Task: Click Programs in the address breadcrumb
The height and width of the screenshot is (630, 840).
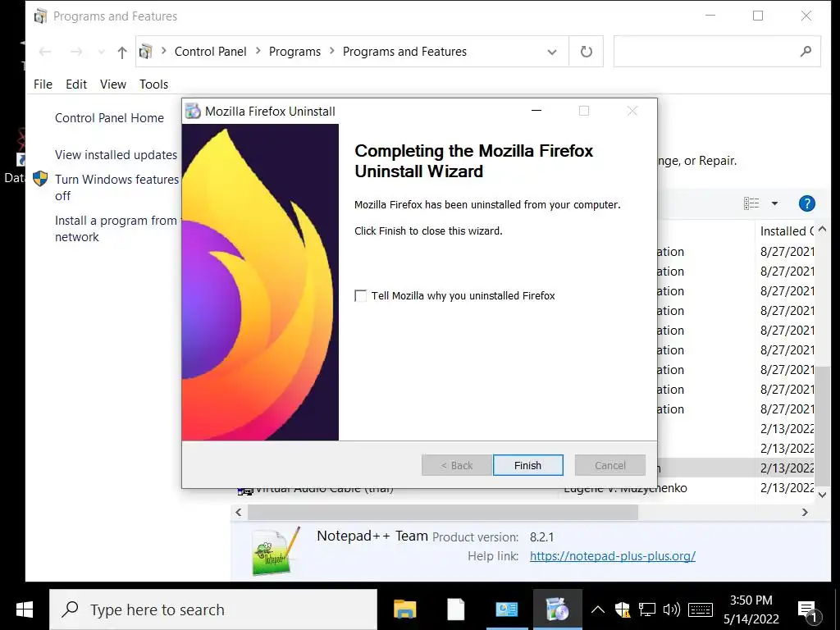Action: point(294,52)
